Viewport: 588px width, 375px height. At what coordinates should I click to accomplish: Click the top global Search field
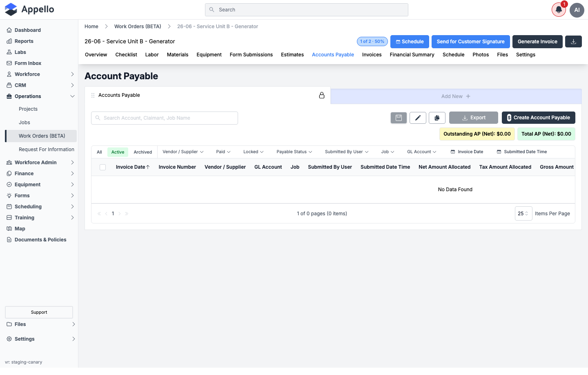pos(307,10)
